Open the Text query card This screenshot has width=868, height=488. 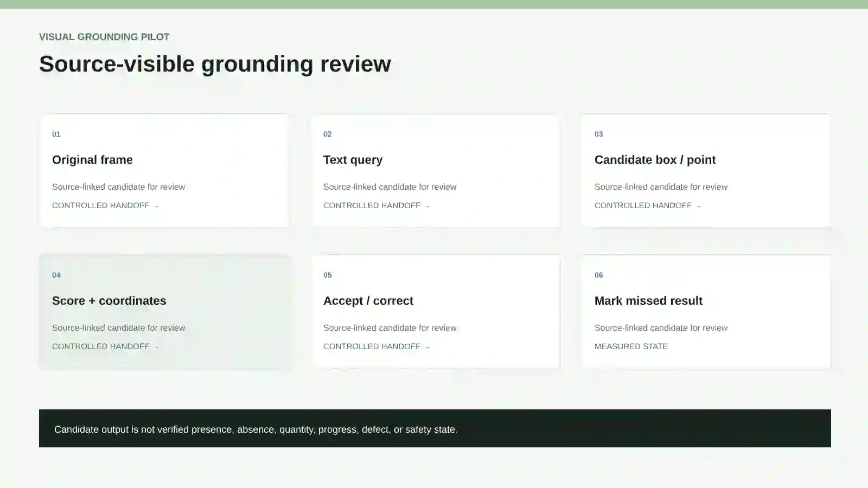pos(435,170)
